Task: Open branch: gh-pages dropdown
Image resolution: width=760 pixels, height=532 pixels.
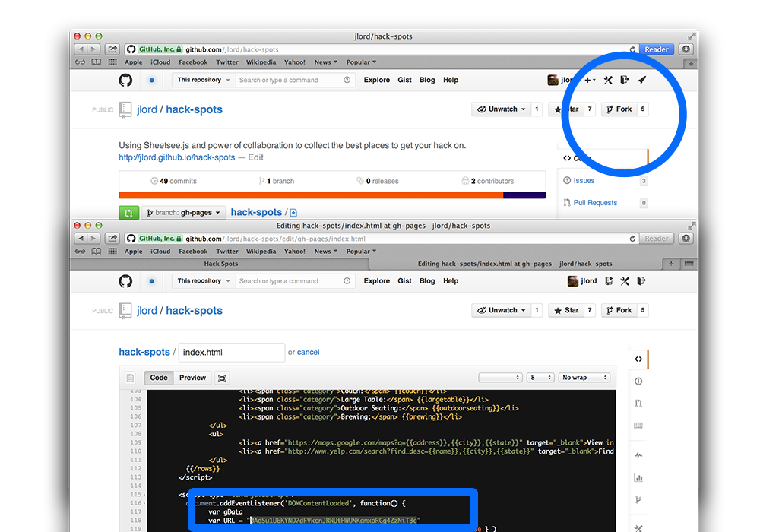Action: (183, 213)
